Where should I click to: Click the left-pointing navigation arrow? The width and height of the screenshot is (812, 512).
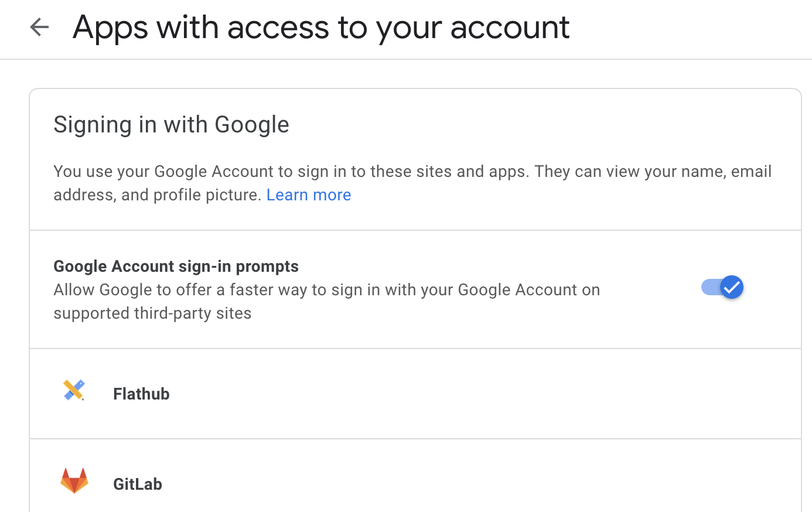click(x=39, y=27)
